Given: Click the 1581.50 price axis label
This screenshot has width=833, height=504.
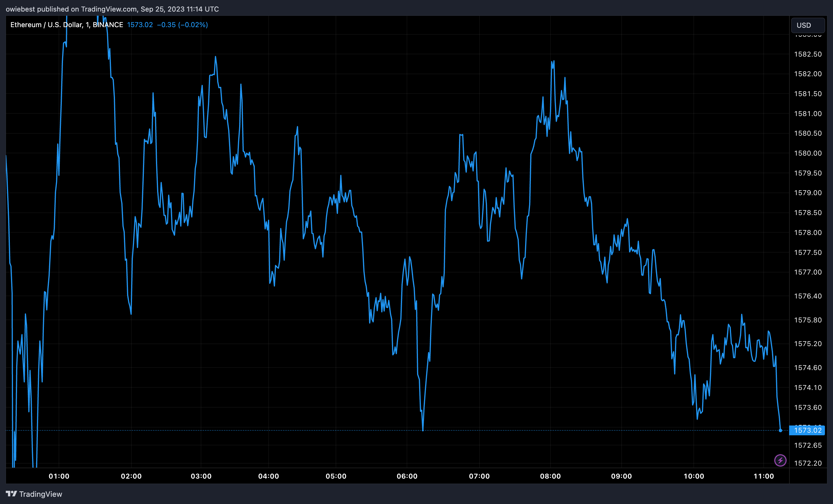Looking at the screenshot, I should 808,94.
